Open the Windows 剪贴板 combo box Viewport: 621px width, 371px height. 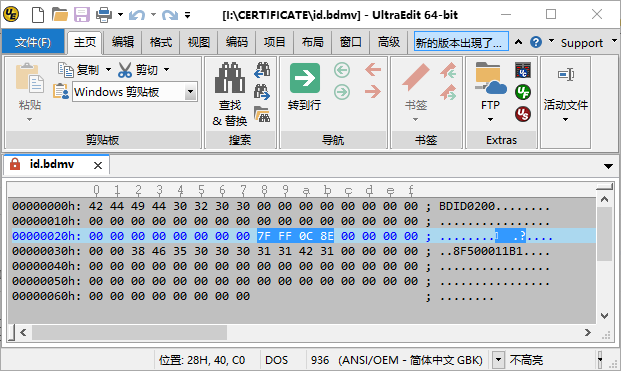[x=190, y=92]
